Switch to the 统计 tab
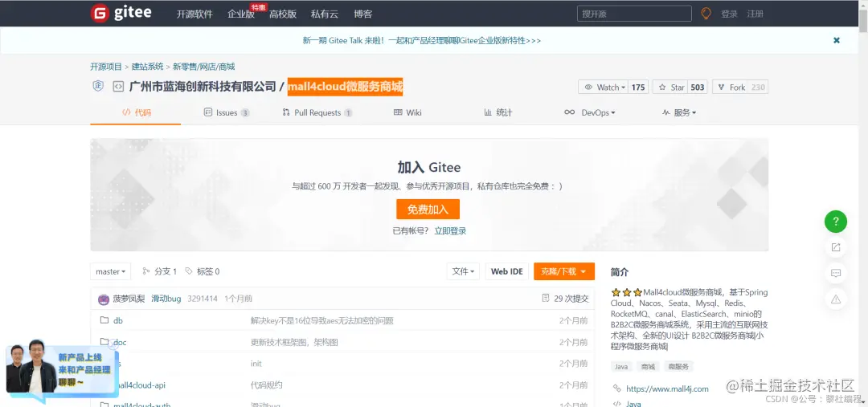Viewport: 868px width, 407px height. (497, 112)
